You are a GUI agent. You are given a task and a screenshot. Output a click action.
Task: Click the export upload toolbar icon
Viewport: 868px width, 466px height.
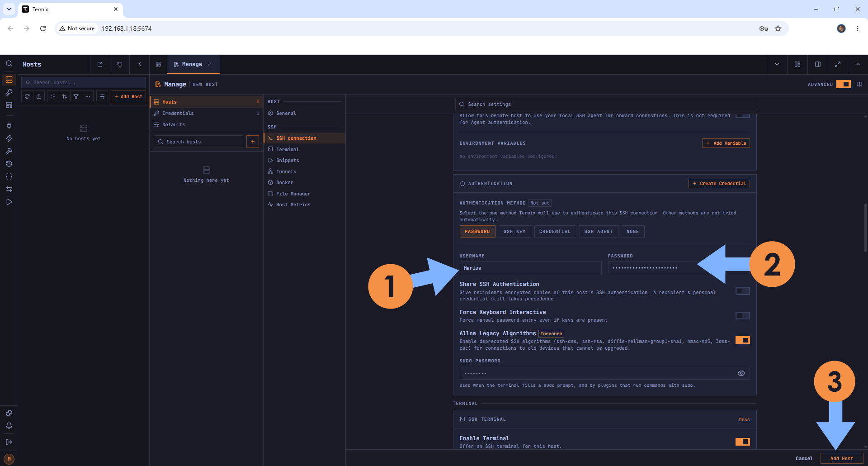tap(39, 96)
